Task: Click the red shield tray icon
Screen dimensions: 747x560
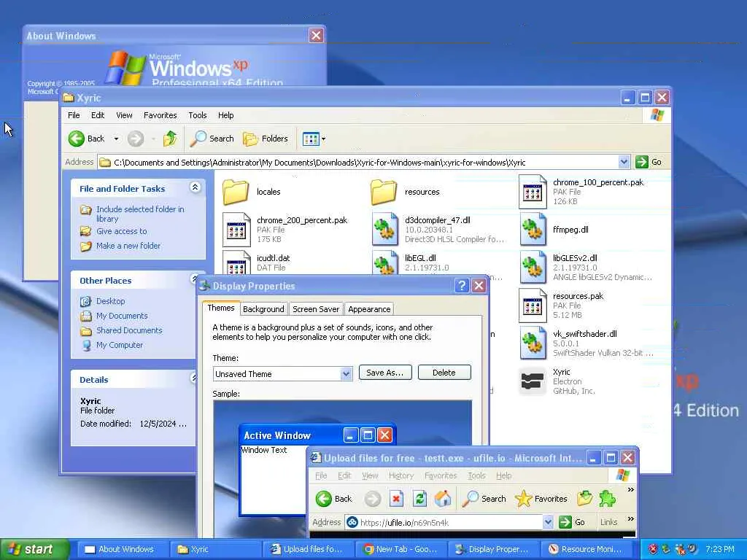Action: click(x=653, y=549)
